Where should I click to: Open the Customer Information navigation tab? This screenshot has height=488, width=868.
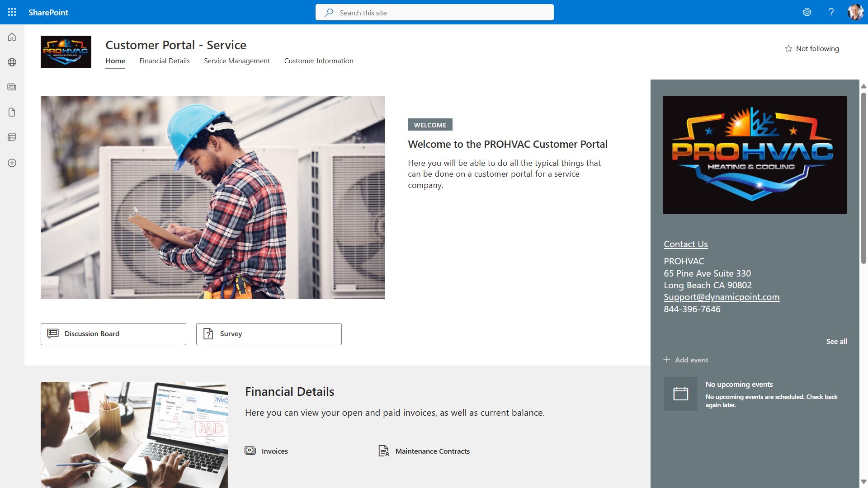tap(319, 61)
